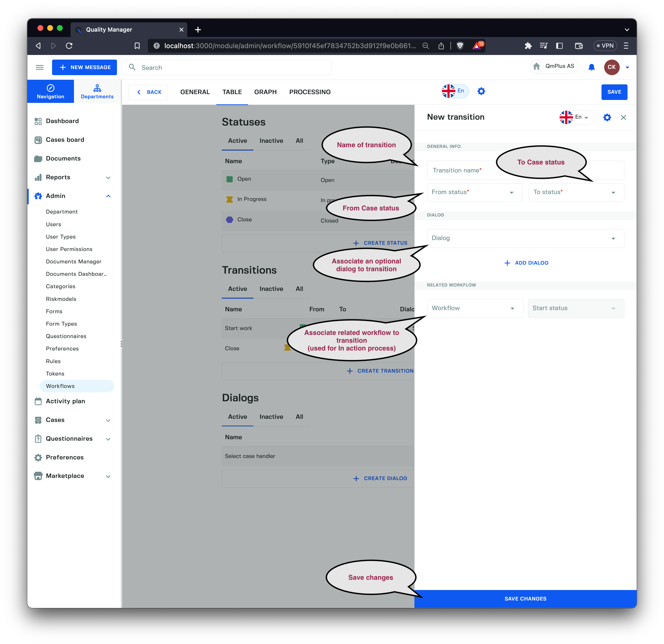The width and height of the screenshot is (664, 644).
Task: Open the Start status dropdown
Action: pos(576,308)
